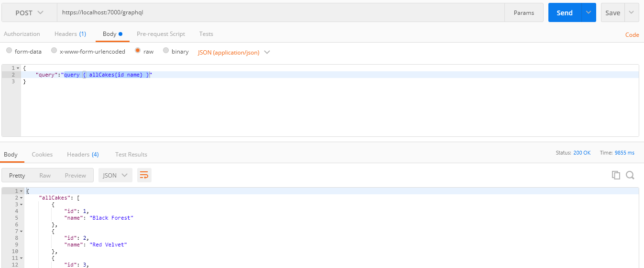Collapse request body line 1 fold arrow

pos(18,68)
